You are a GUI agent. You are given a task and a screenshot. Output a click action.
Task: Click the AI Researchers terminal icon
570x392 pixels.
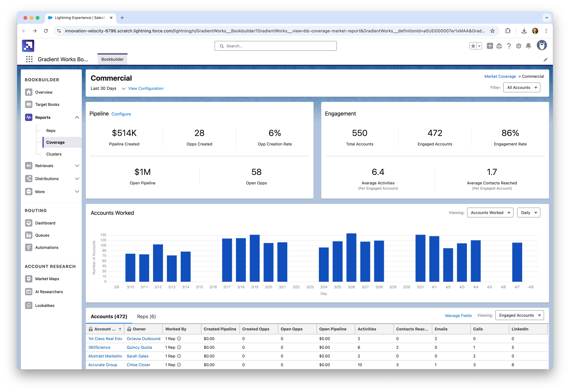(29, 292)
